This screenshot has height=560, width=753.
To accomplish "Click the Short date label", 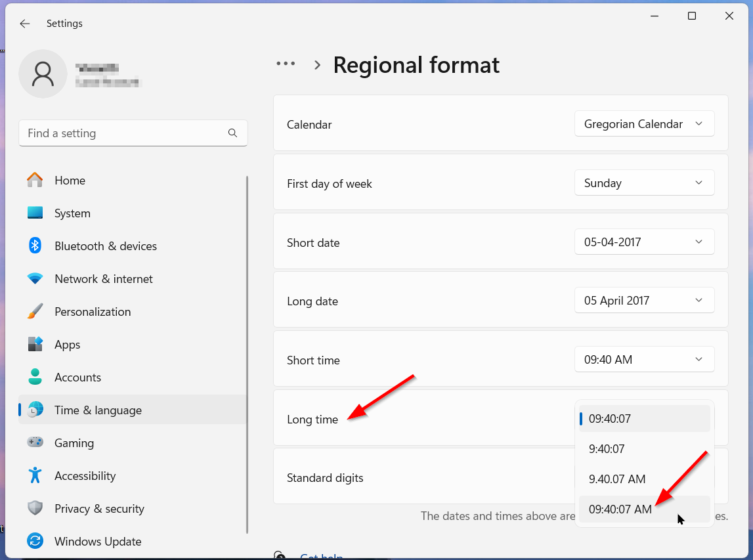I will [x=313, y=242].
